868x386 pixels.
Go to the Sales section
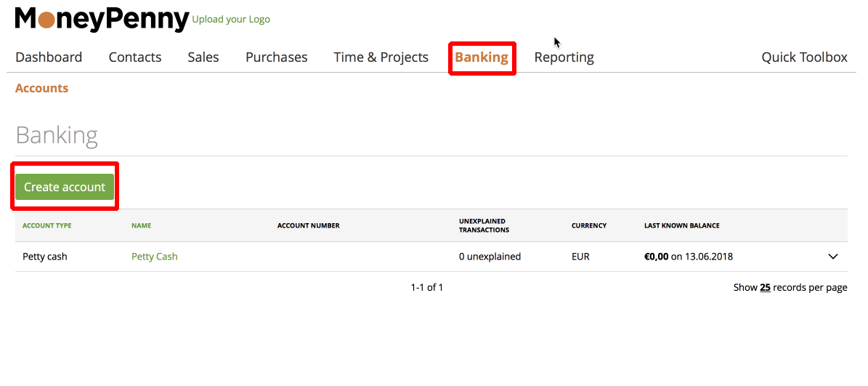(203, 57)
